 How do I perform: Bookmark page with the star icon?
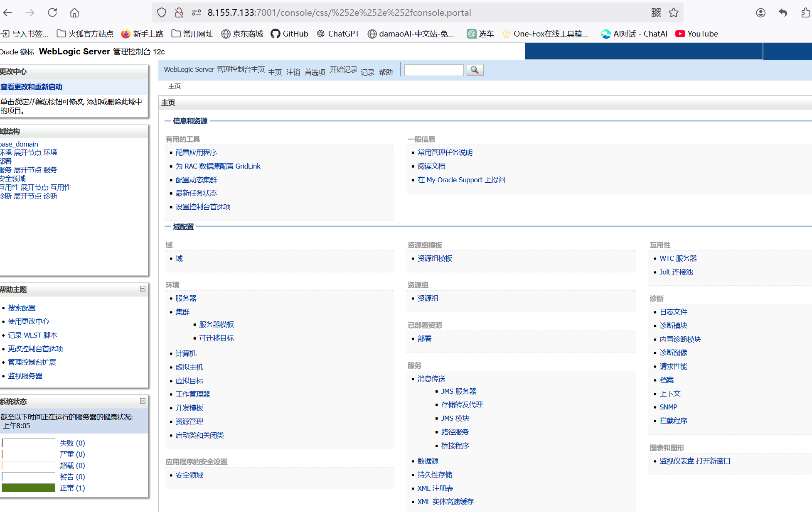point(674,13)
